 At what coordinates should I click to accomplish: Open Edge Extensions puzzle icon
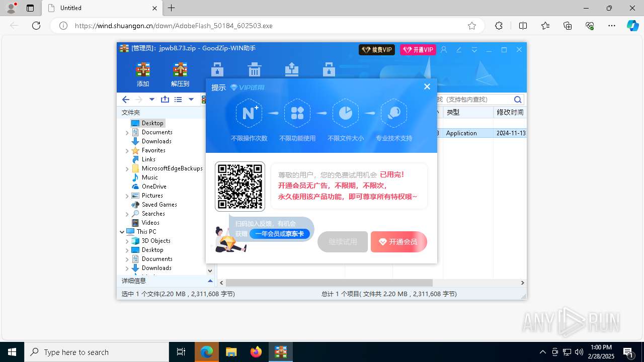pos(499,26)
